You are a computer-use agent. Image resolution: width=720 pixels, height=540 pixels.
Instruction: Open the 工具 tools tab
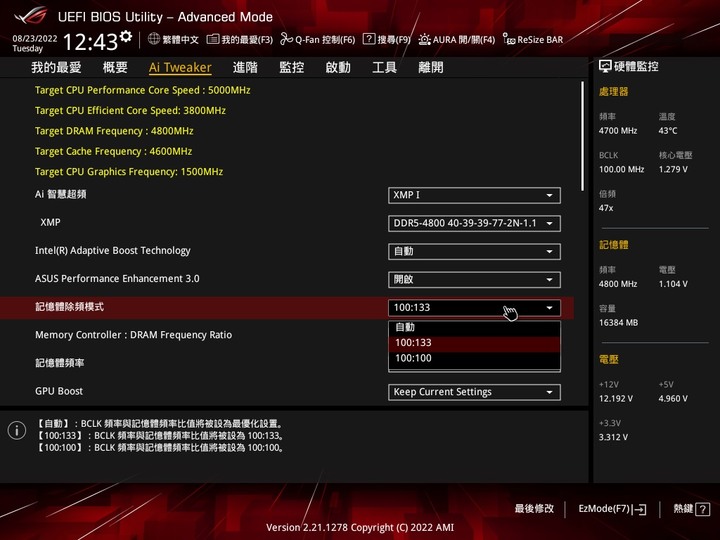[x=384, y=68]
